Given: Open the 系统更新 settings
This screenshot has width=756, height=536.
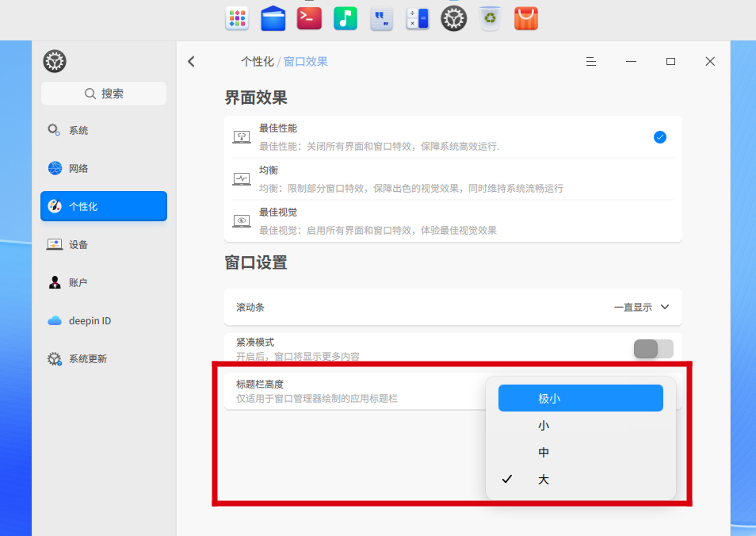Looking at the screenshot, I should pyautogui.click(x=104, y=359).
